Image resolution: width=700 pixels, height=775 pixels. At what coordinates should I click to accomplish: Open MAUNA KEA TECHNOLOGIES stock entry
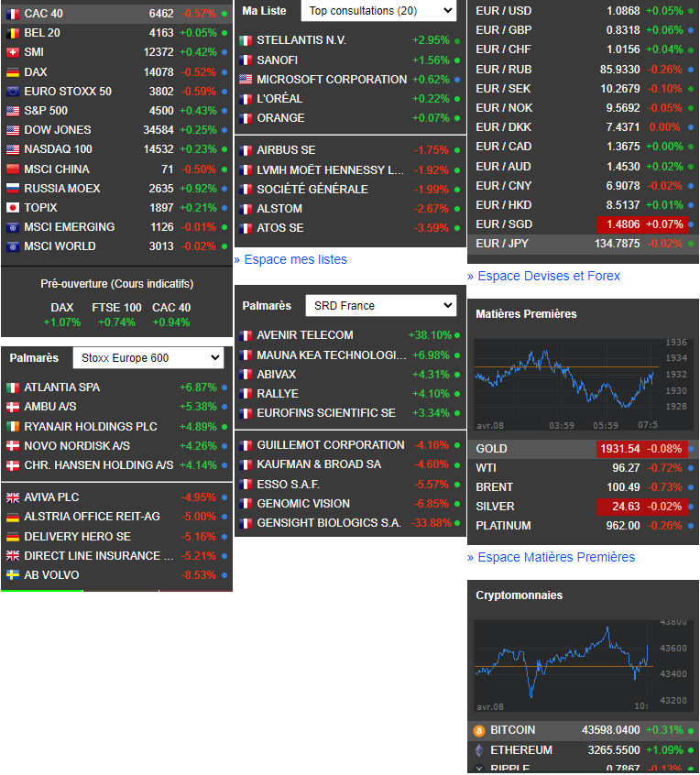click(x=350, y=355)
